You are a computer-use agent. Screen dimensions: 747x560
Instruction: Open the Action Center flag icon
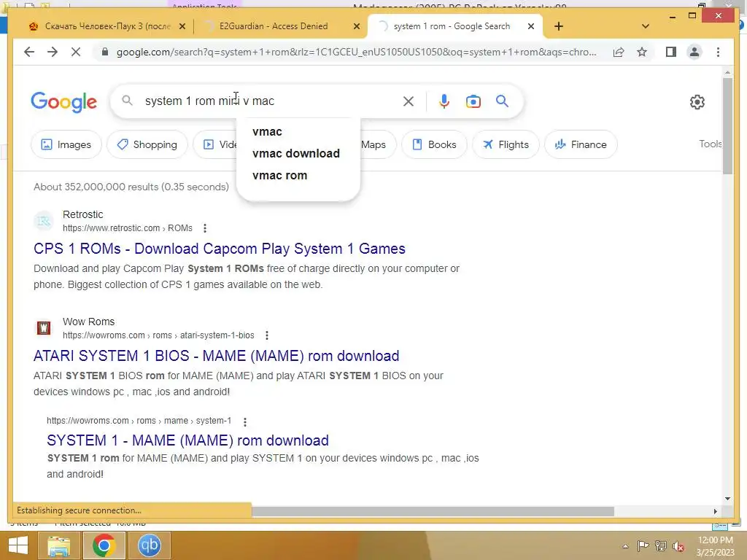tap(643, 546)
